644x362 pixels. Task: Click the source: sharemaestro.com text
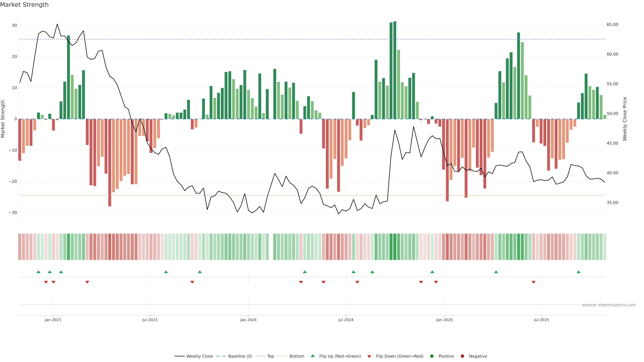tap(609, 305)
